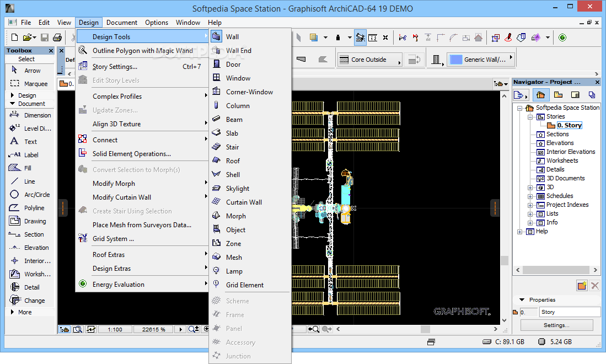Switch Navigator to View Map
Screen dimensions: 606x364
tap(558, 95)
